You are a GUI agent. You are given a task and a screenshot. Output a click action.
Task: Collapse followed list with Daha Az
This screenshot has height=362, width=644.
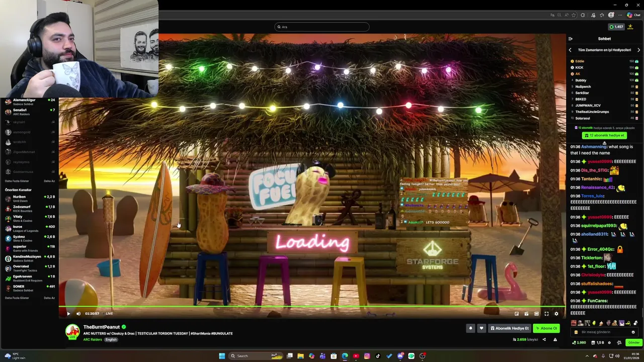[x=49, y=181]
